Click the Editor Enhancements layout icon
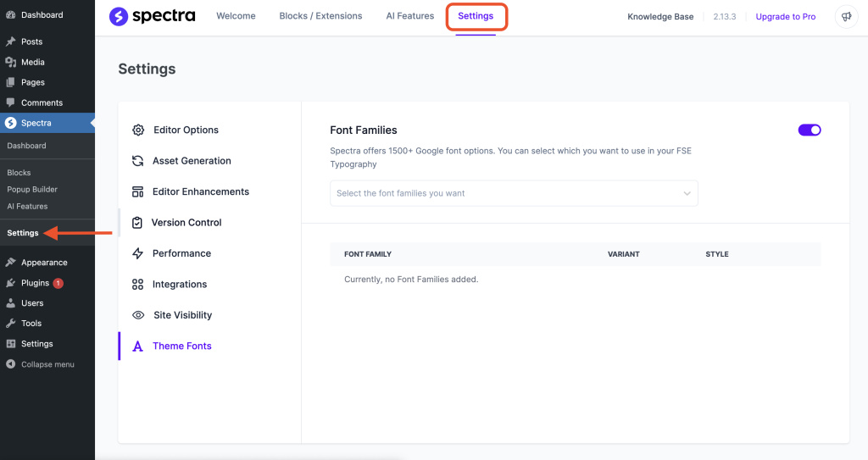The image size is (868, 460). (x=137, y=191)
